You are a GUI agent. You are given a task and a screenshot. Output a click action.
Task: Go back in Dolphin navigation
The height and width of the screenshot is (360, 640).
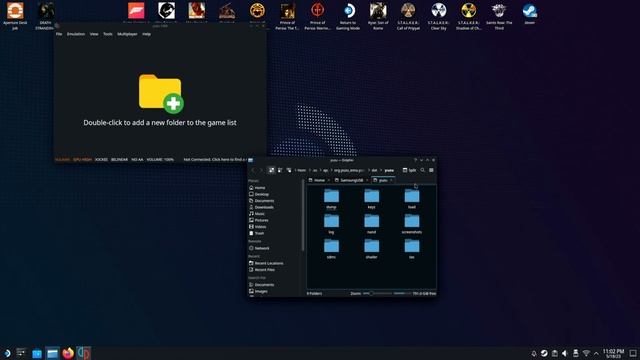point(253,170)
